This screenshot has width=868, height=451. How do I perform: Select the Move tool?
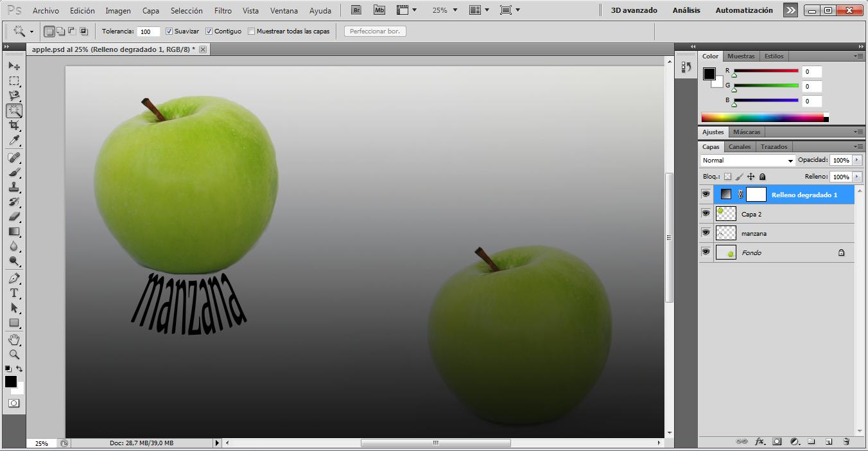tap(13, 65)
